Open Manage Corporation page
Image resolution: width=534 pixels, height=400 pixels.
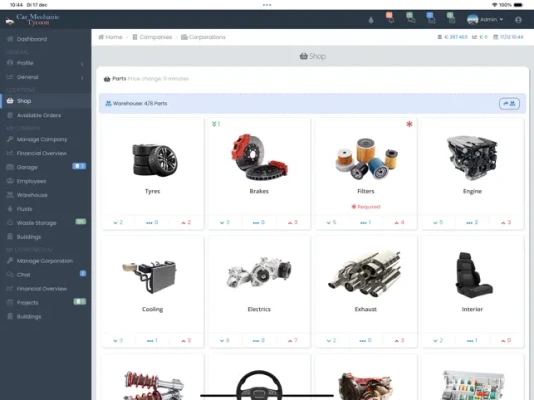pyautogui.click(x=46, y=261)
